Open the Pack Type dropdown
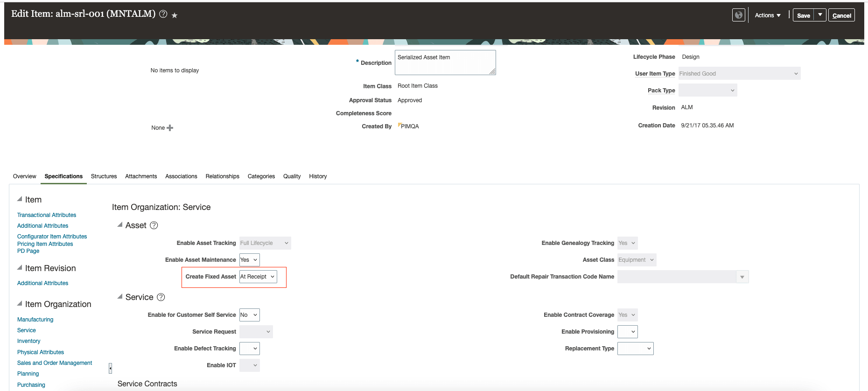This screenshot has height=391, width=868. coord(707,91)
